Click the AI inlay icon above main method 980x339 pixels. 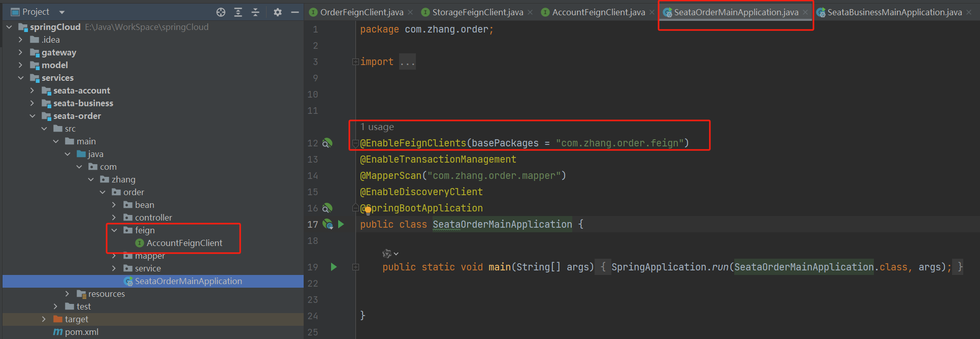click(x=387, y=253)
